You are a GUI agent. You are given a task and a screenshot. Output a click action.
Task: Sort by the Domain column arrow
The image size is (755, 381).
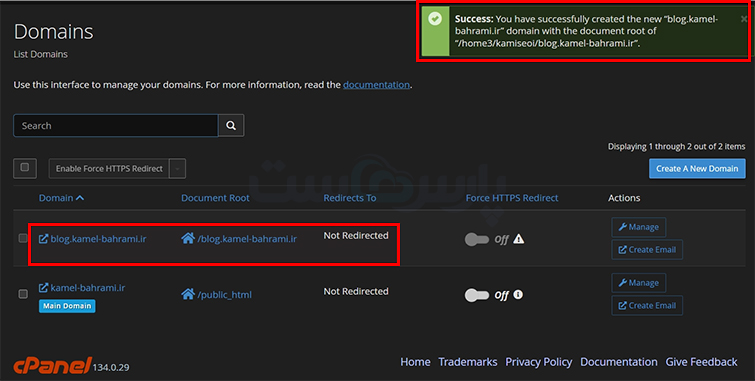tap(80, 198)
